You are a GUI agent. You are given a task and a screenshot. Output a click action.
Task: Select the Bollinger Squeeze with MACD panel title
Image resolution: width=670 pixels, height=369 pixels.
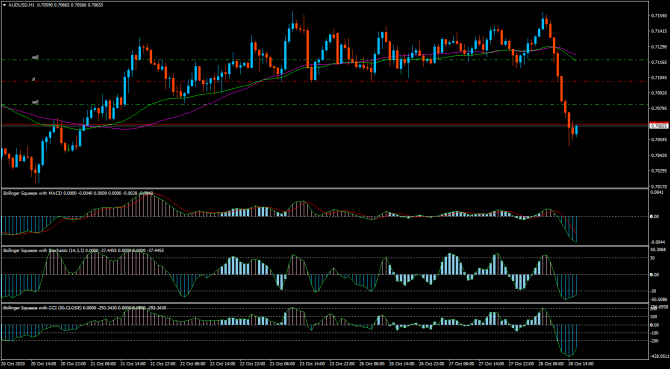point(32,193)
